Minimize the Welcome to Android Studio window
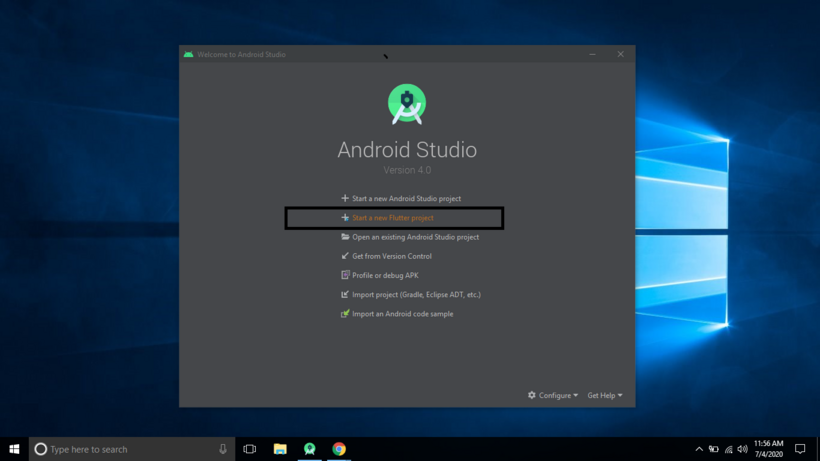This screenshot has height=461, width=820. tap(592, 54)
